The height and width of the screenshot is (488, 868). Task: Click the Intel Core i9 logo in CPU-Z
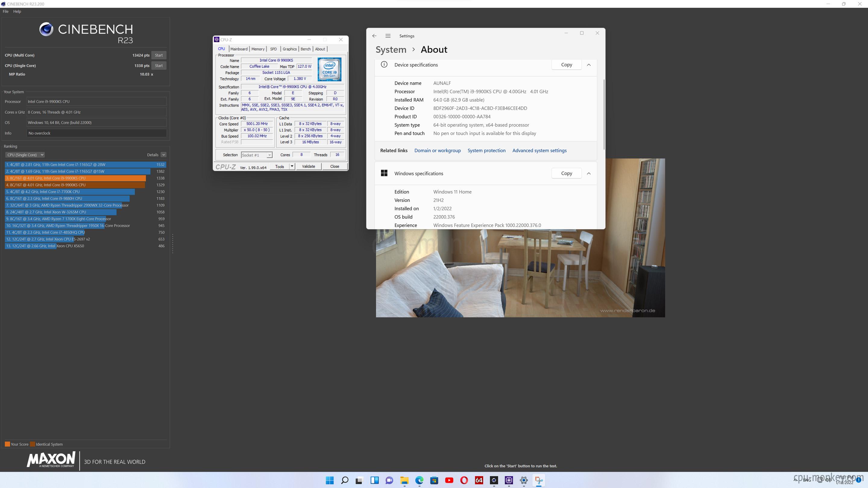tap(329, 69)
